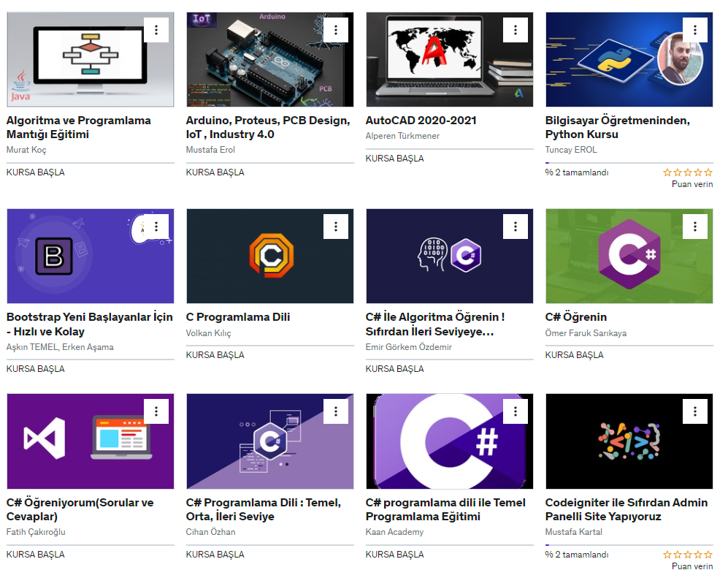Viewport: 728px width, 578px height.
Task: Click % 2 tamamlandı under Codeigniter course
Action: [x=577, y=555]
